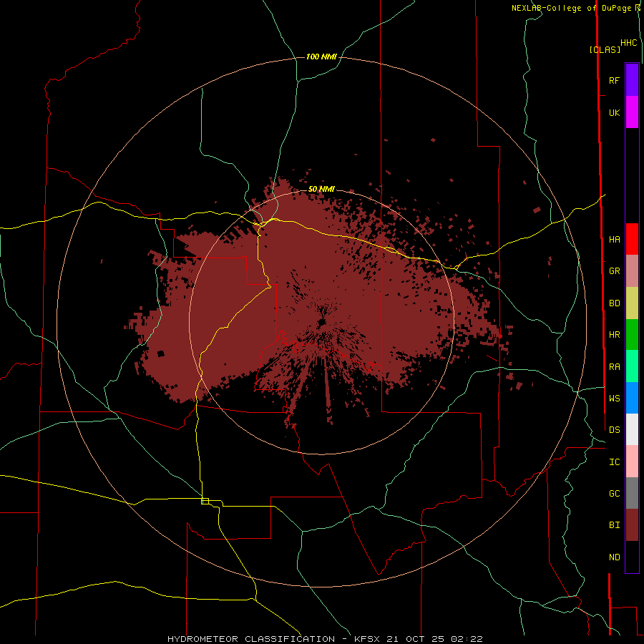Click the DS legend label
644x644 pixels.
(614, 429)
